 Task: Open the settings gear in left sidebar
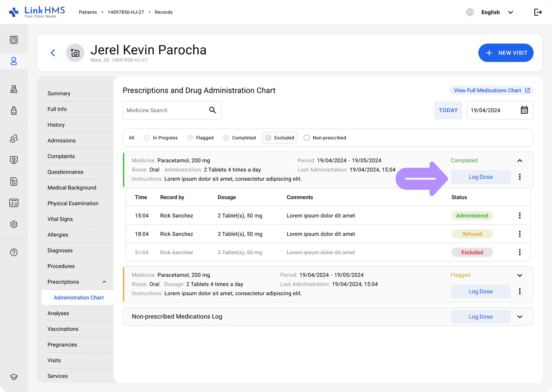point(14,224)
